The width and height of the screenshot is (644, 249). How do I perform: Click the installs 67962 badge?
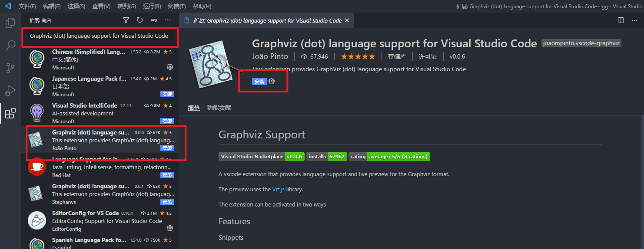[326, 157]
